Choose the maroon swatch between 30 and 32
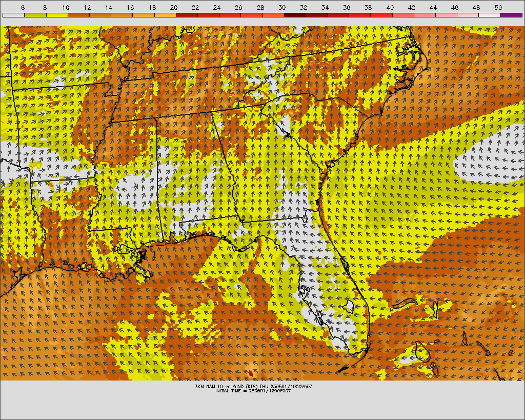 pyautogui.click(x=295, y=15)
